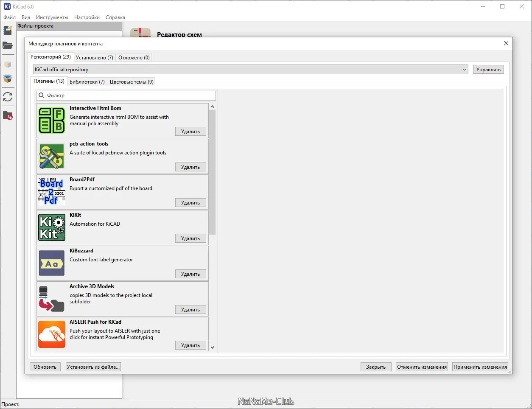
Task: Click the open project directory icon in sidebar
Action: [x=8, y=115]
